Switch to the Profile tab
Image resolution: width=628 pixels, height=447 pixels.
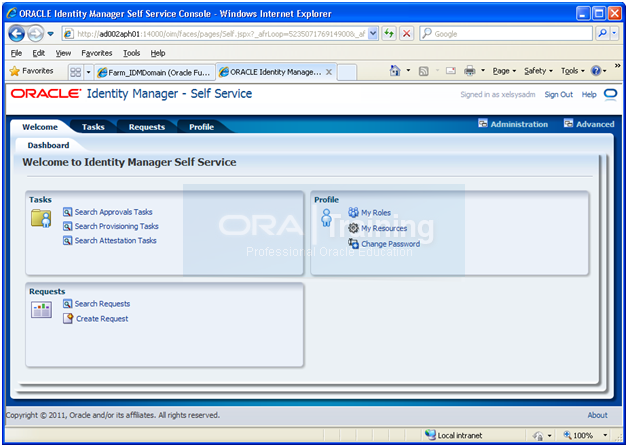click(x=201, y=127)
